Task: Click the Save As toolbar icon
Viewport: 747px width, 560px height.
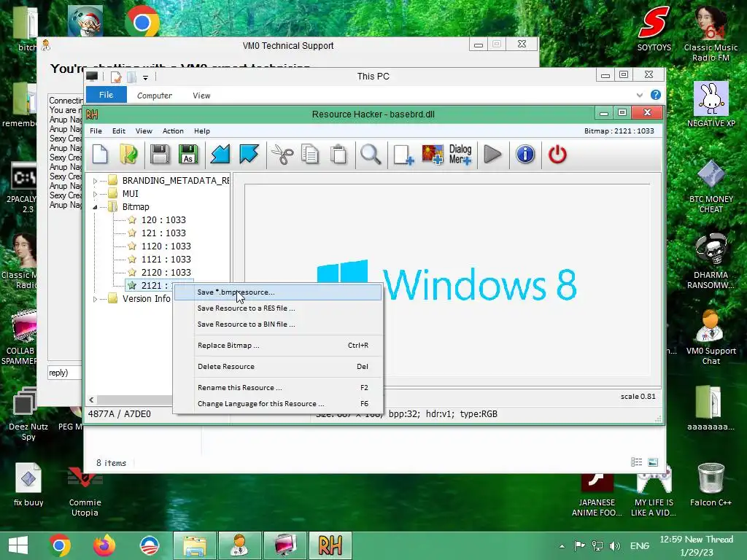Action: coord(188,155)
